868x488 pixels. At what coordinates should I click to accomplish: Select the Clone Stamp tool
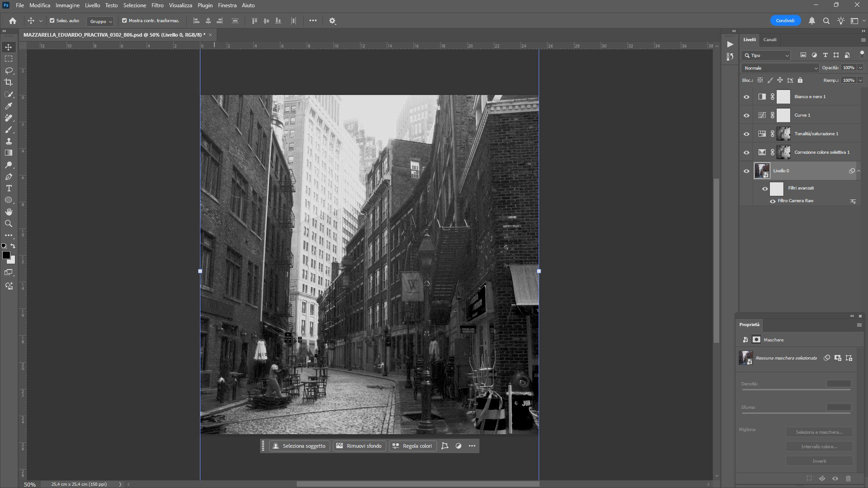[9, 141]
